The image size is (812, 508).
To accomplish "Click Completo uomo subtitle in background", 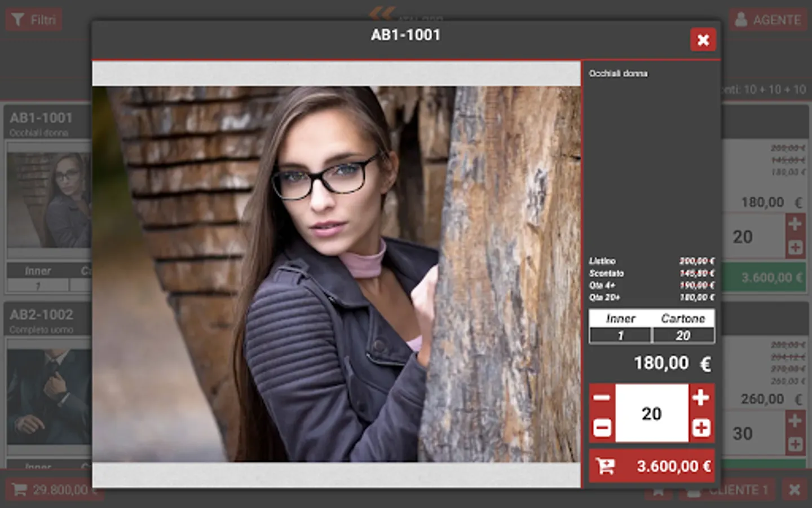I will (41, 330).
